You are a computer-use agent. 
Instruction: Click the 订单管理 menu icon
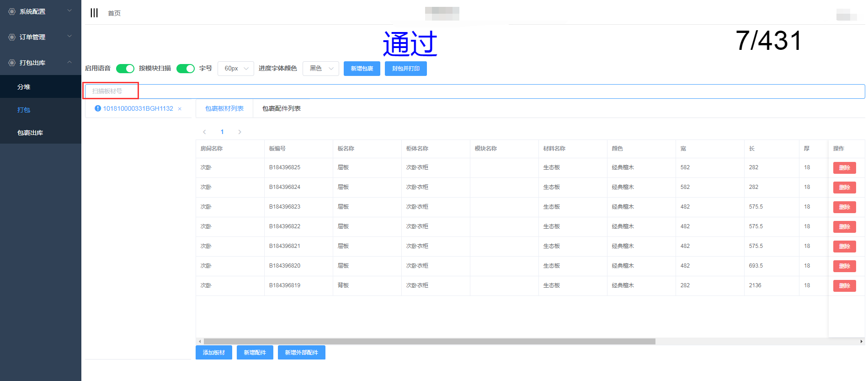(12, 37)
